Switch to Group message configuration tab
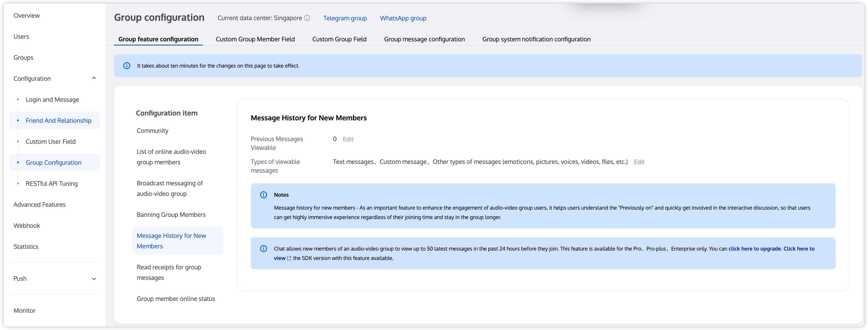868x330 pixels. pyautogui.click(x=424, y=39)
